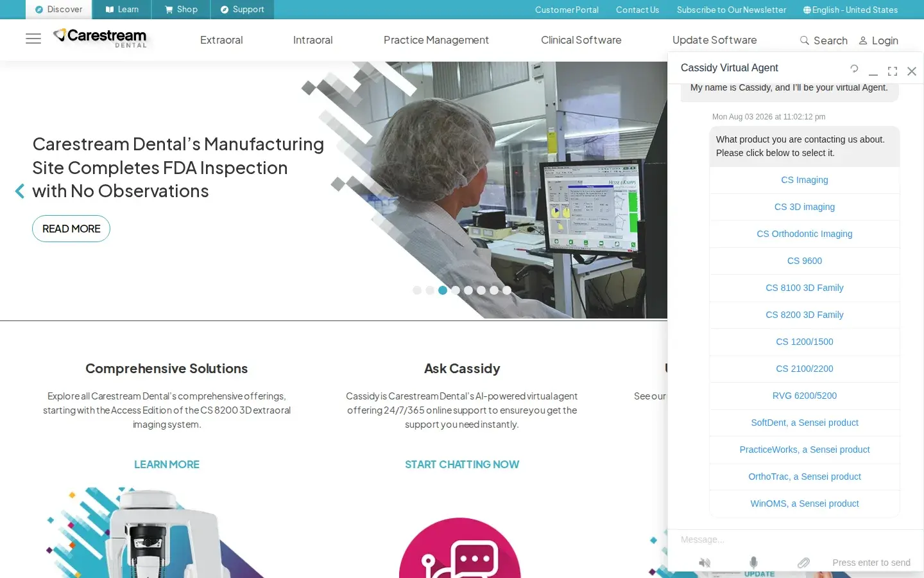Select the sixth carousel dot
Viewport: 924px width, 578px height.
[481, 290]
